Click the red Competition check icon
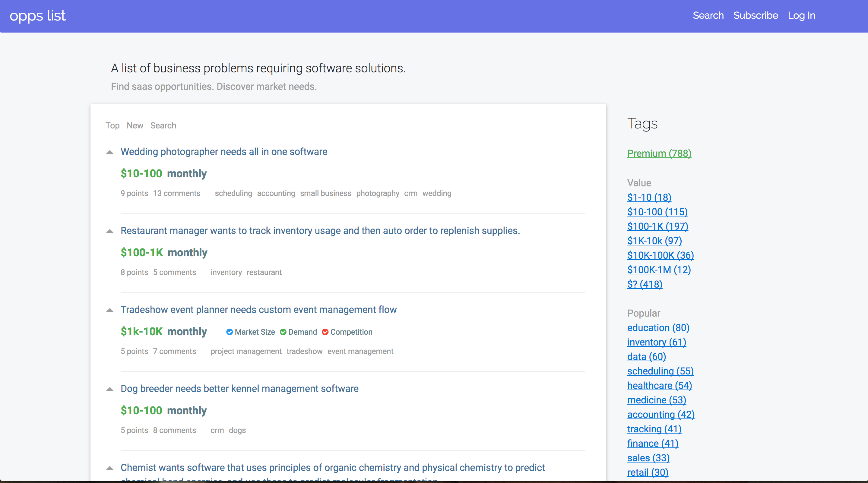Viewport: 868px width, 483px height. [325, 332]
